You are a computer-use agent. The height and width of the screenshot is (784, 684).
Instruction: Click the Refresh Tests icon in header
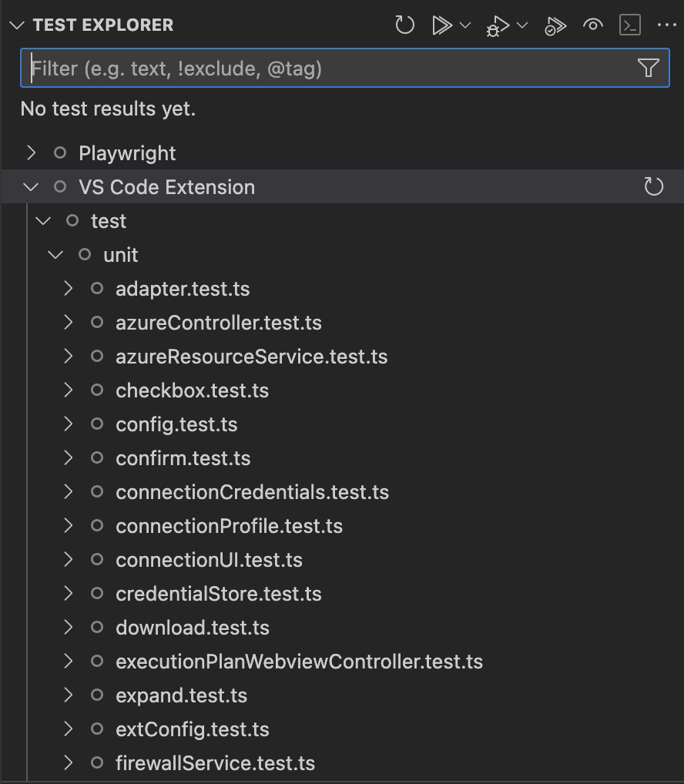point(404,25)
